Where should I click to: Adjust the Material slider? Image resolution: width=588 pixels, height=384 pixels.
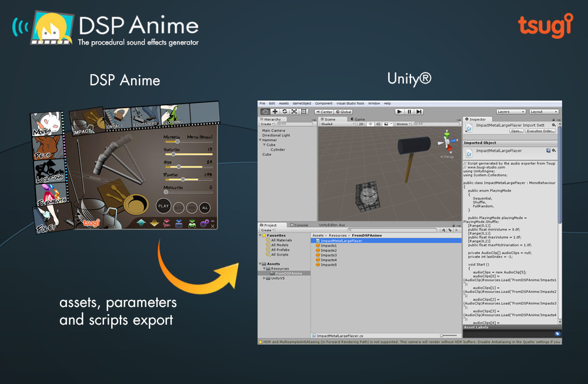coord(188,142)
